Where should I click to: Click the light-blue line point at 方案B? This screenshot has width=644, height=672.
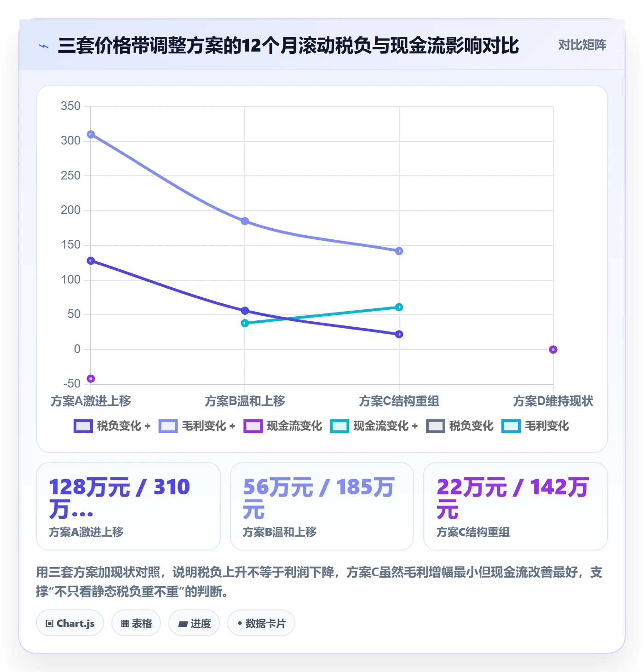coord(245,221)
